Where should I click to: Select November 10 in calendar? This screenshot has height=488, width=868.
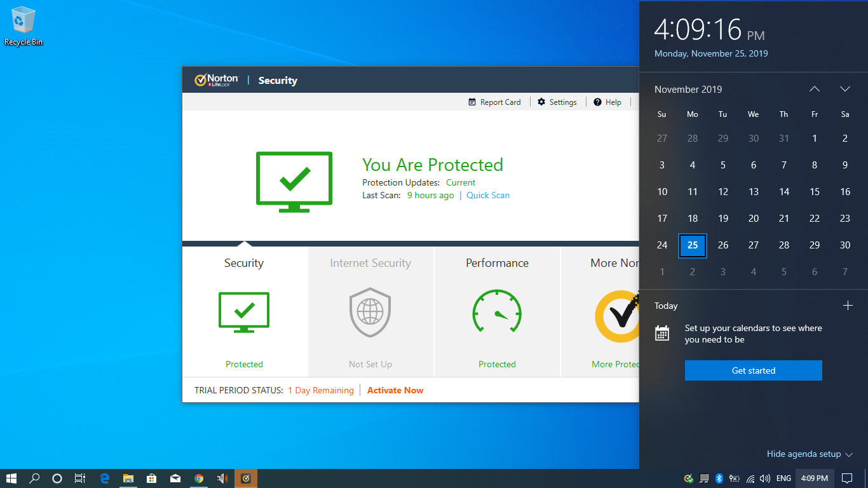point(662,192)
